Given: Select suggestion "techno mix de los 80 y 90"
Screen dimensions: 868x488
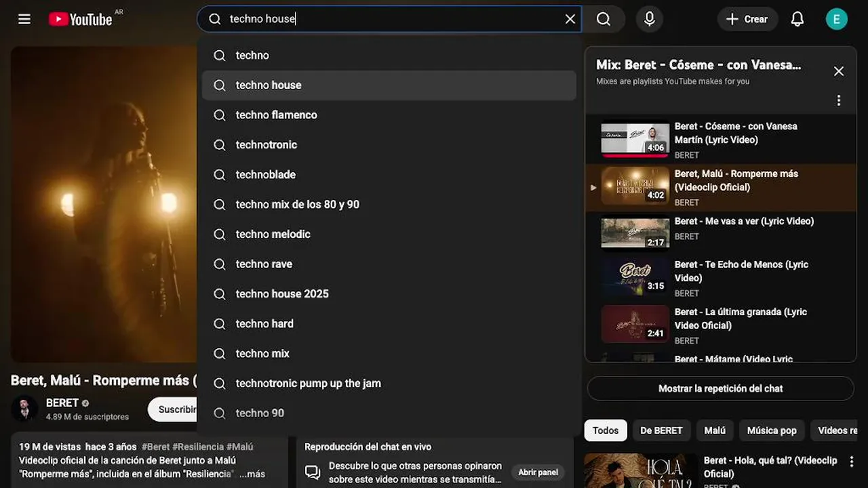Looking at the screenshot, I should point(389,204).
